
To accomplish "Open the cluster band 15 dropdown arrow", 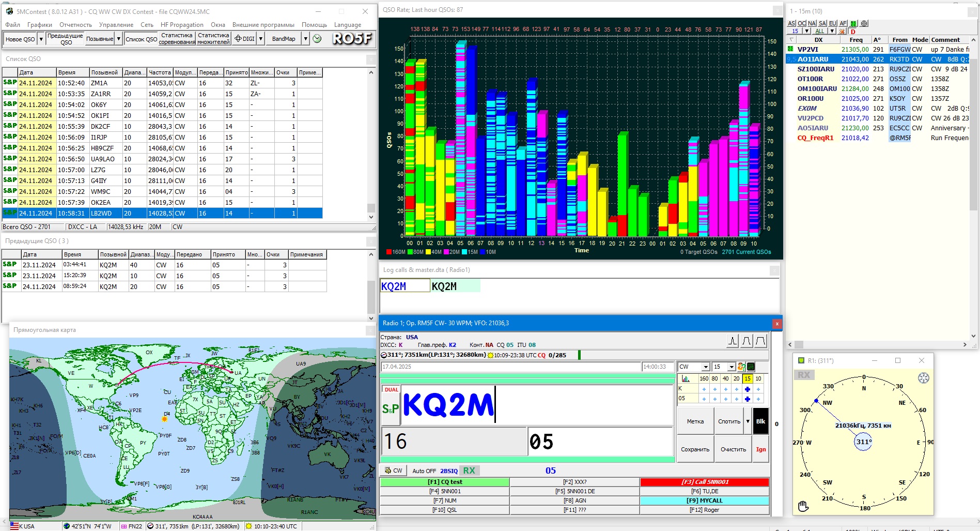I will click(806, 32).
